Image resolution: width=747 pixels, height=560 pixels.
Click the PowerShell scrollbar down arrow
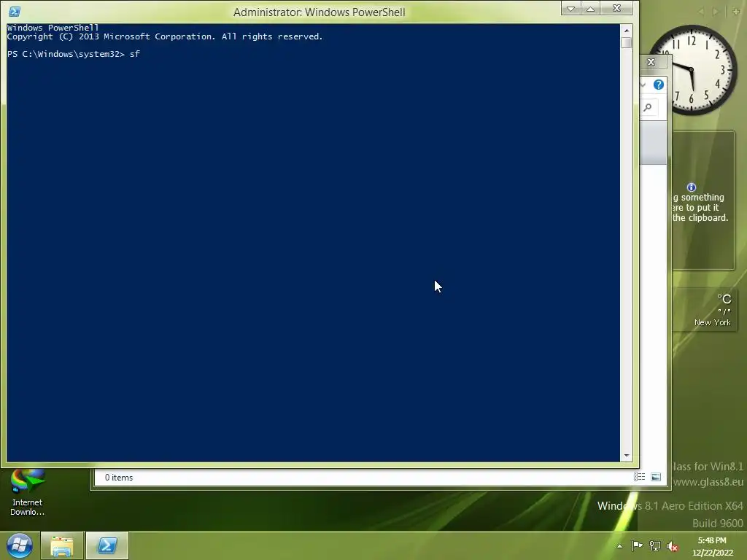click(x=627, y=456)
